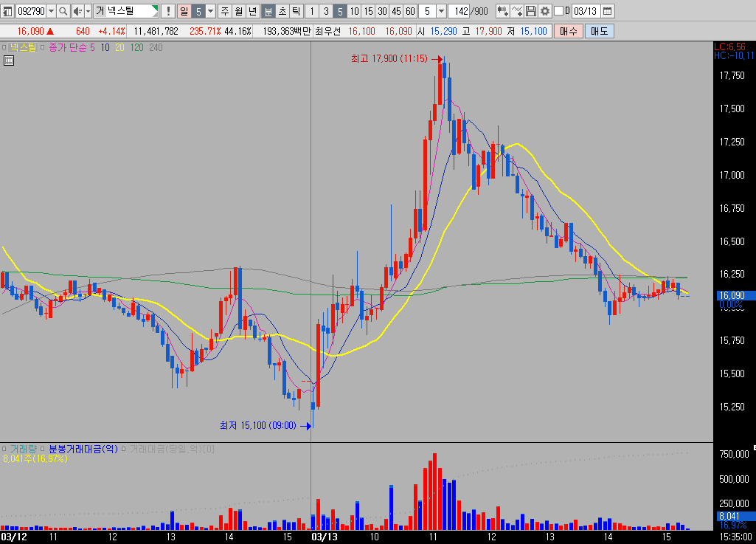
Task: Save the chart with the floppy disk icon
Action: (531, 10)
